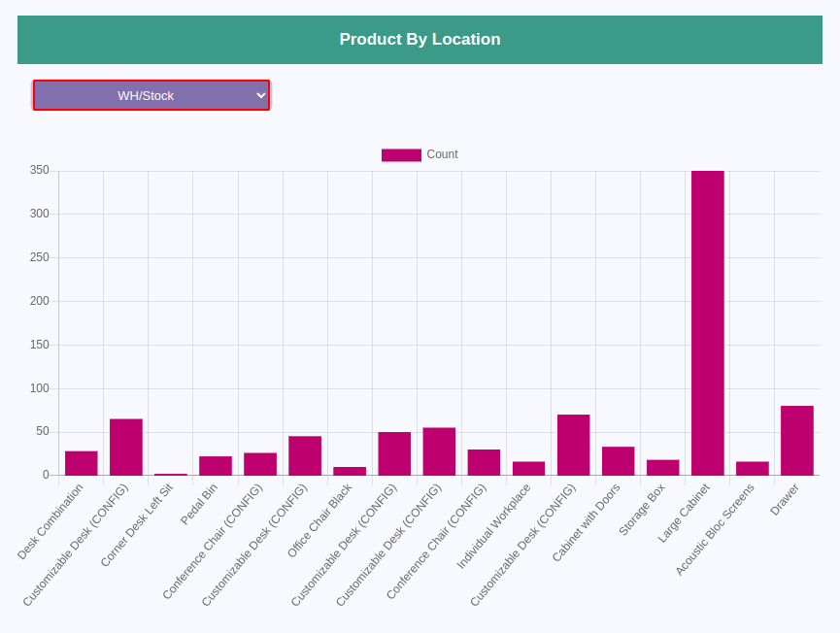This screenshot has height=633, width=840.
Task: Click the Pedal Bin bar
Action: (216, 465)
